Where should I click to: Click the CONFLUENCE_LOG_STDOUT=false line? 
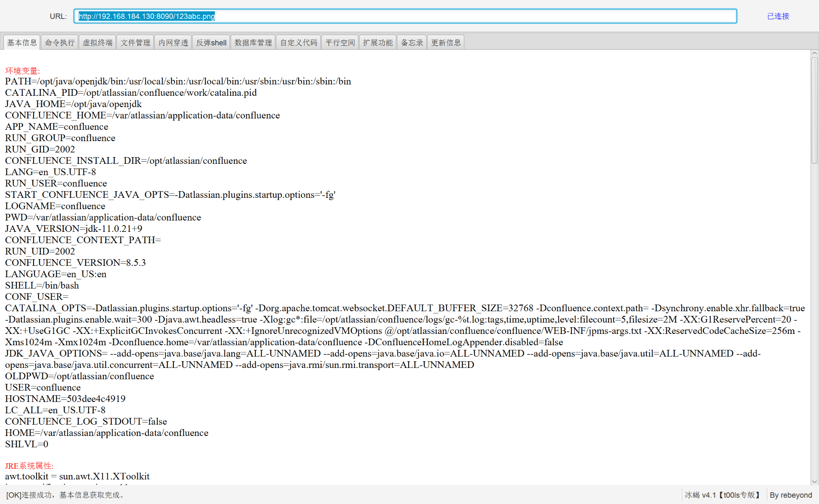tap(86, 421)
